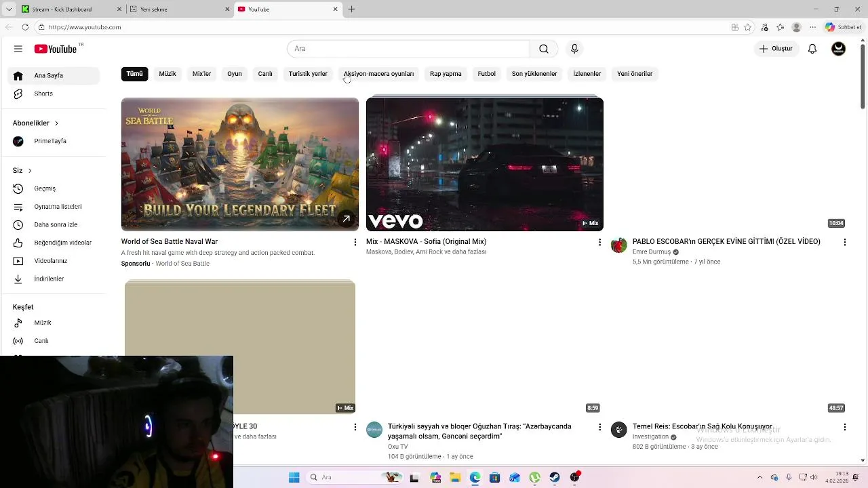Start voice search with the microphone
This screenshot has height=488, width=868.
pos(574,49)
